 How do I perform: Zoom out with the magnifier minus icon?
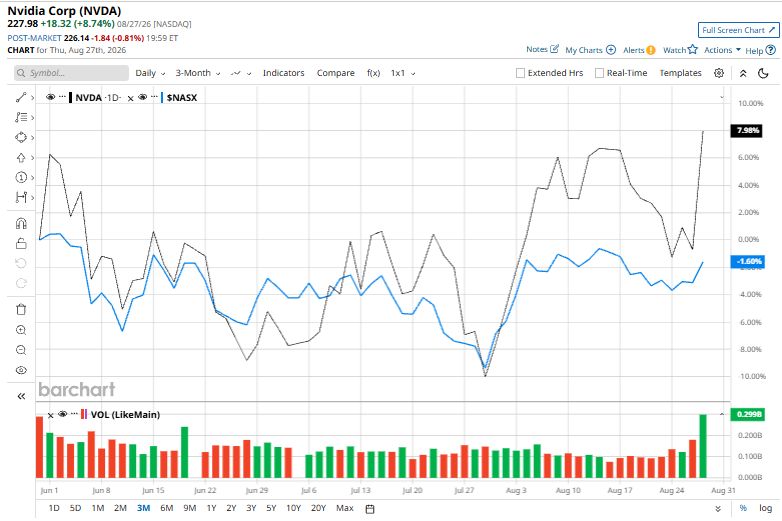pyautogui.click(x=21, y=350)
